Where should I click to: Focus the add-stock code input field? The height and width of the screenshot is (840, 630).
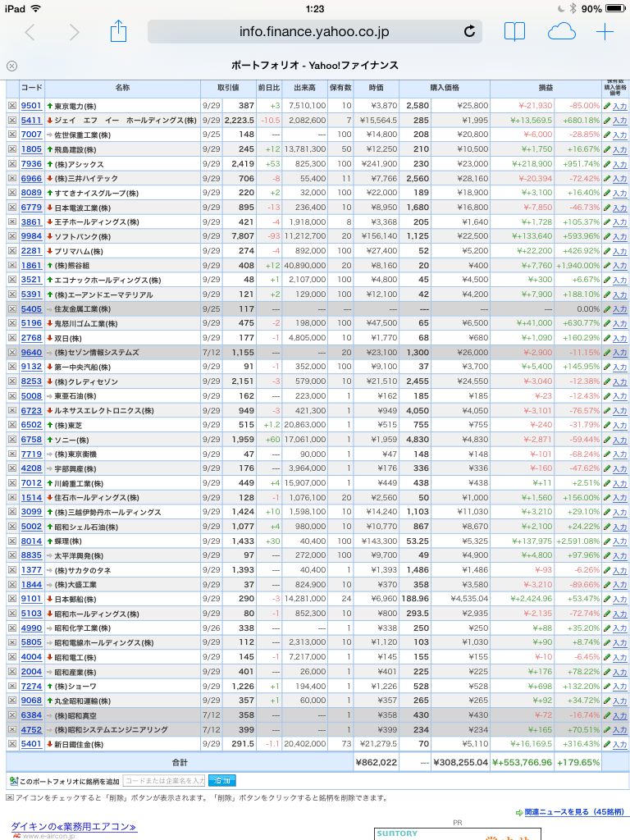click(164, 781)
